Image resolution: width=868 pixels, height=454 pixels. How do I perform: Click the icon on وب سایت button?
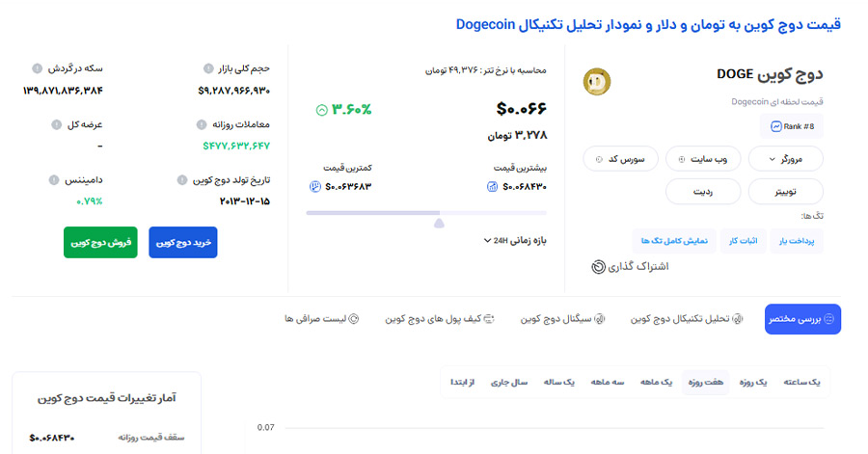pos(682,159)
